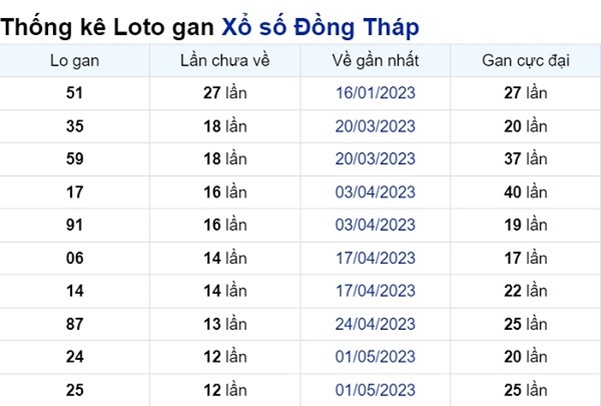Open the Xổ số Đồng Tháp title link

pyautogui.click(x=320, y=28)
